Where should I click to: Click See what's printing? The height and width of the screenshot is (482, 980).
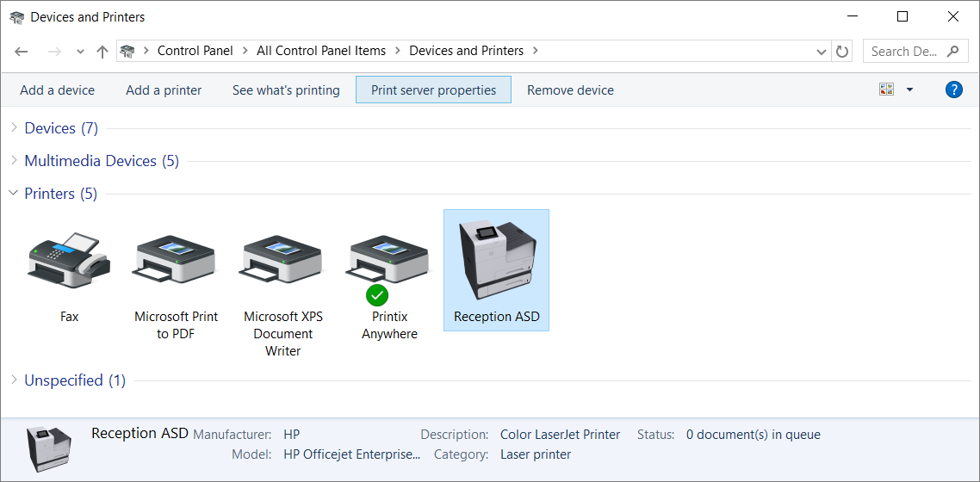(286, 90)
